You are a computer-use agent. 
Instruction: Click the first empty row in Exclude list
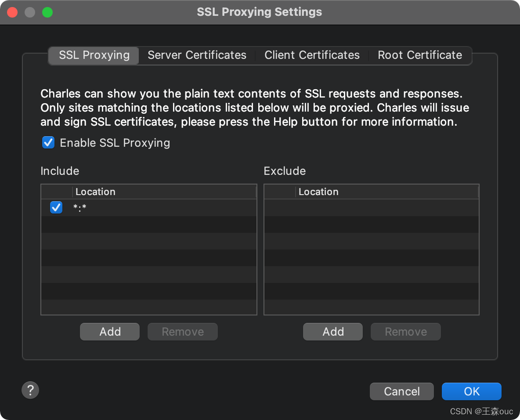[x=371, y=207]
